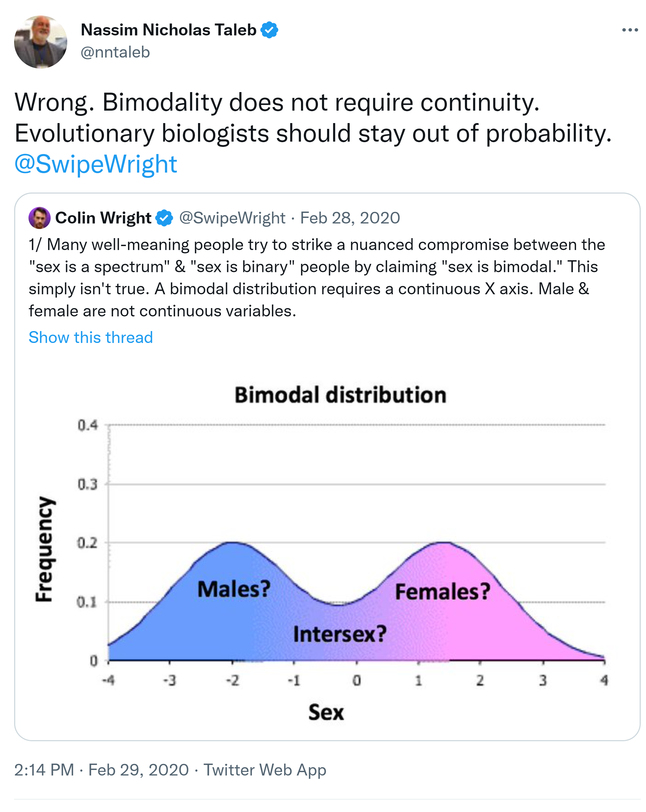Click the "Males?" label on the blue hump
This screenshot has width=646, height=812.
[234, 589]
